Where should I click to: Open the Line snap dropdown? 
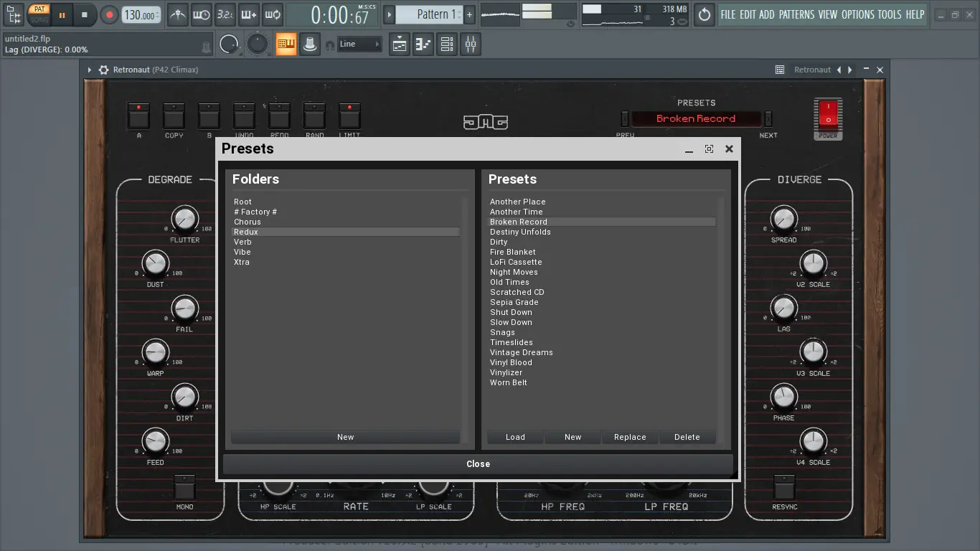click(x=359, y=44)
